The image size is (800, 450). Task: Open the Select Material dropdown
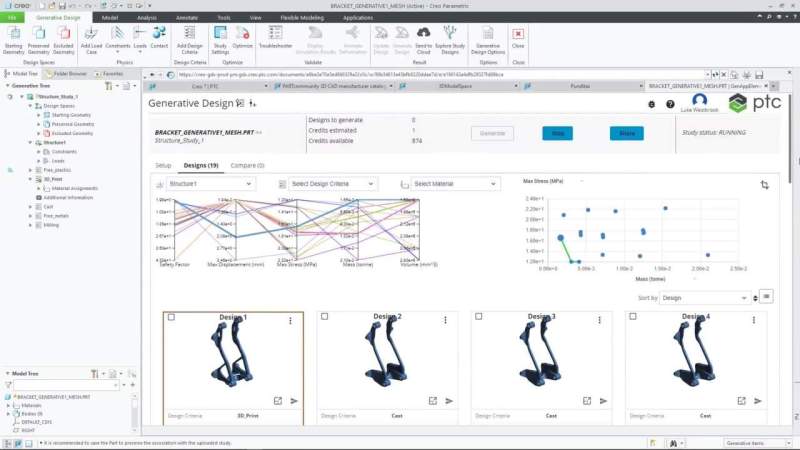(x=455, y=184)
